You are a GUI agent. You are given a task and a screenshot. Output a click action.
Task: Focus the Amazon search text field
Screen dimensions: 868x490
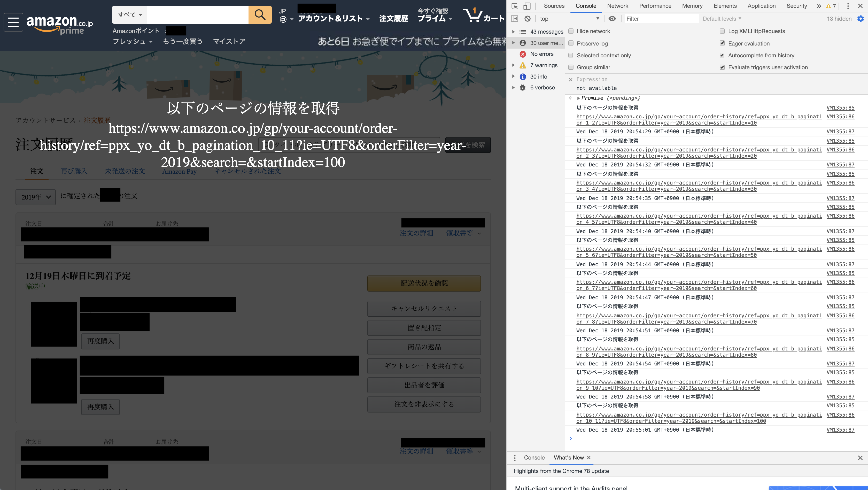click(x=198, y=14)
